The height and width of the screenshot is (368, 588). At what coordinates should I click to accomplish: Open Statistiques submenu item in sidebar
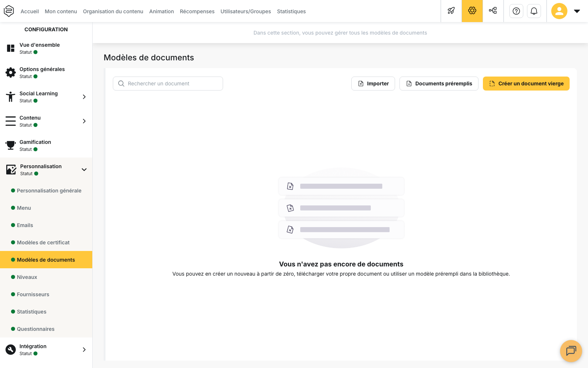click(32, 312)
